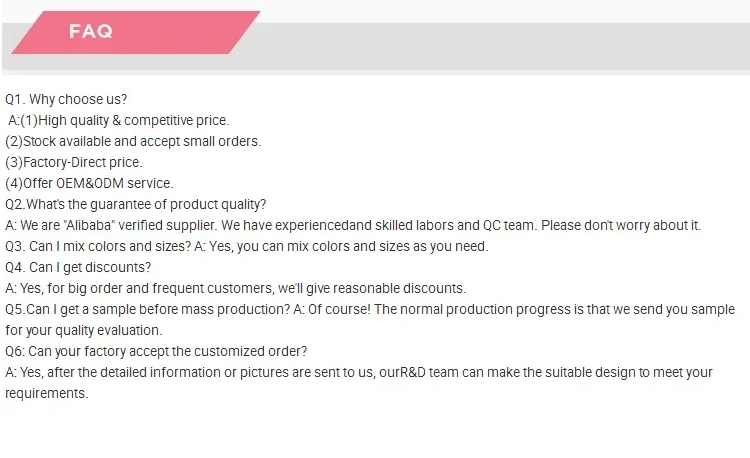This screenshot has width=750, height=458.
Task: Click the "for your quality evaluation" line
Action: tap(83, 330)
